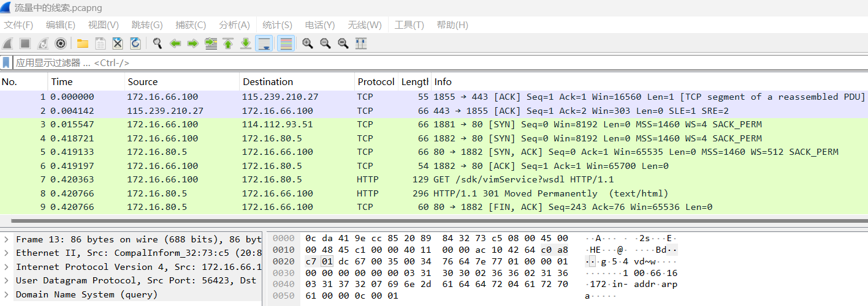Screen dimensions: 868x306
Task: Open display filter bookmark icon
Action: (x=7, y=62)
